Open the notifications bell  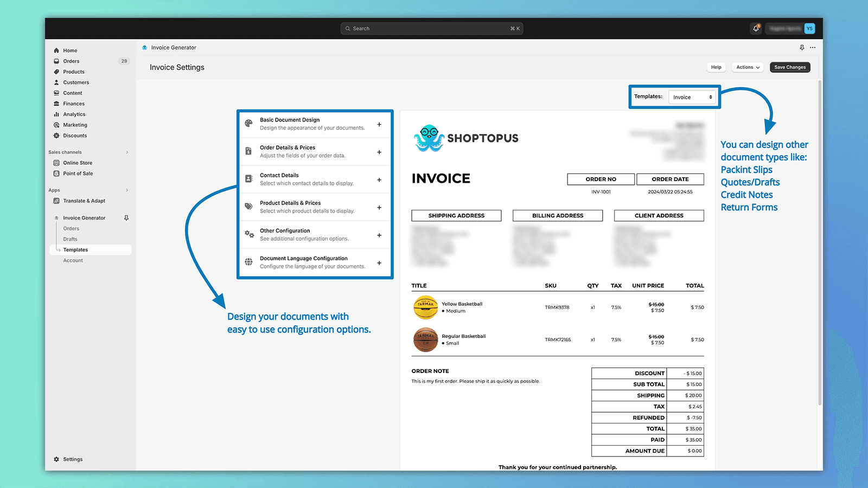pos(756,28)
